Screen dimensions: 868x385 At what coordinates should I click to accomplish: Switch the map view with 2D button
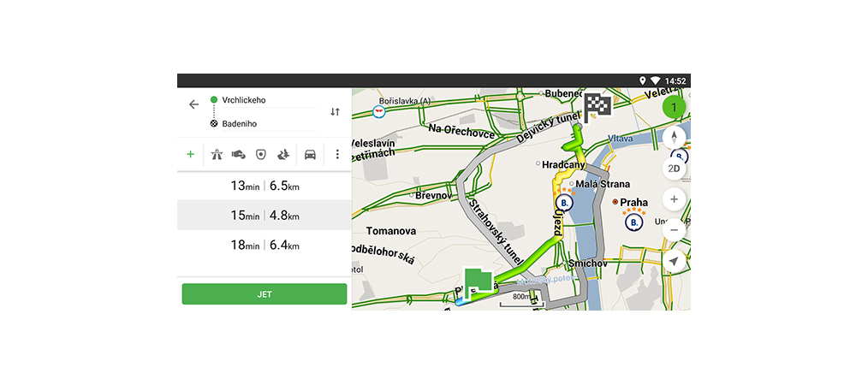(675, 169)
